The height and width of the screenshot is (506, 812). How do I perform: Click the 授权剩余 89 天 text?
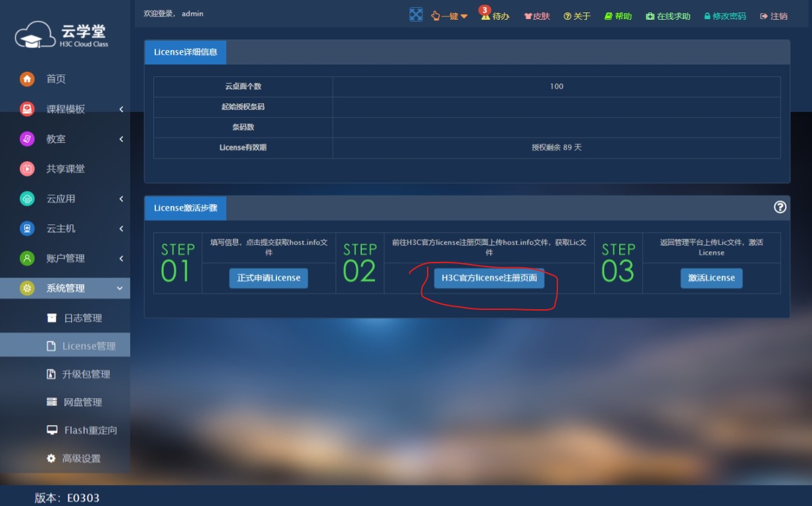click(x=557, y=147)
